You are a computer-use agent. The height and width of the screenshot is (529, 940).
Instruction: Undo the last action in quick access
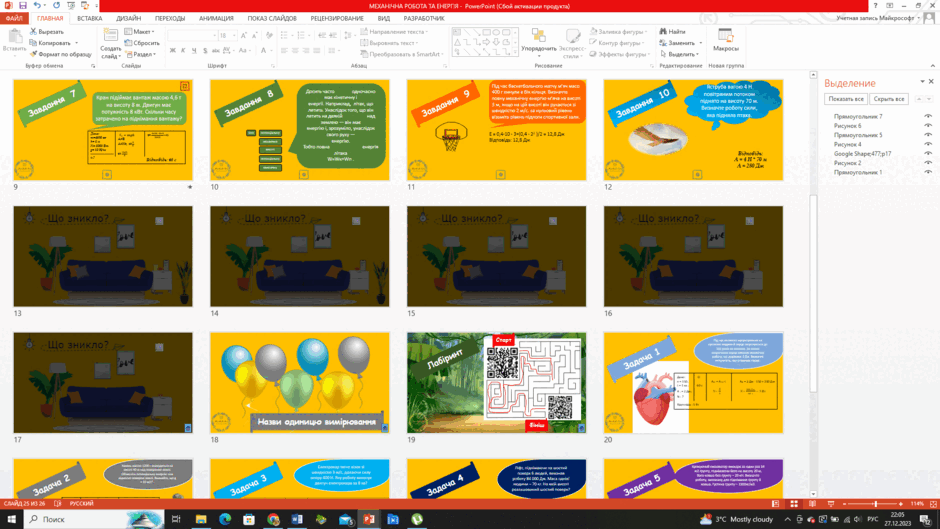click(37, 5)
